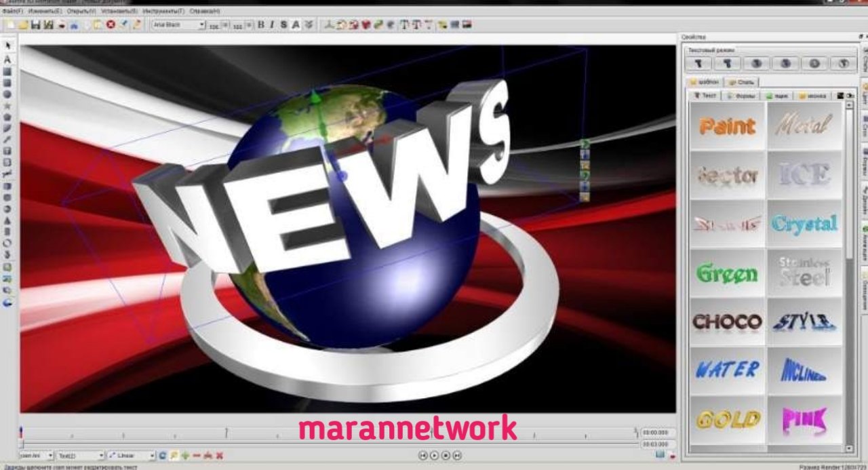Open the Текст template sub-tab
The width and height of the screenshot is (868, 470).
tap(705, 96)
